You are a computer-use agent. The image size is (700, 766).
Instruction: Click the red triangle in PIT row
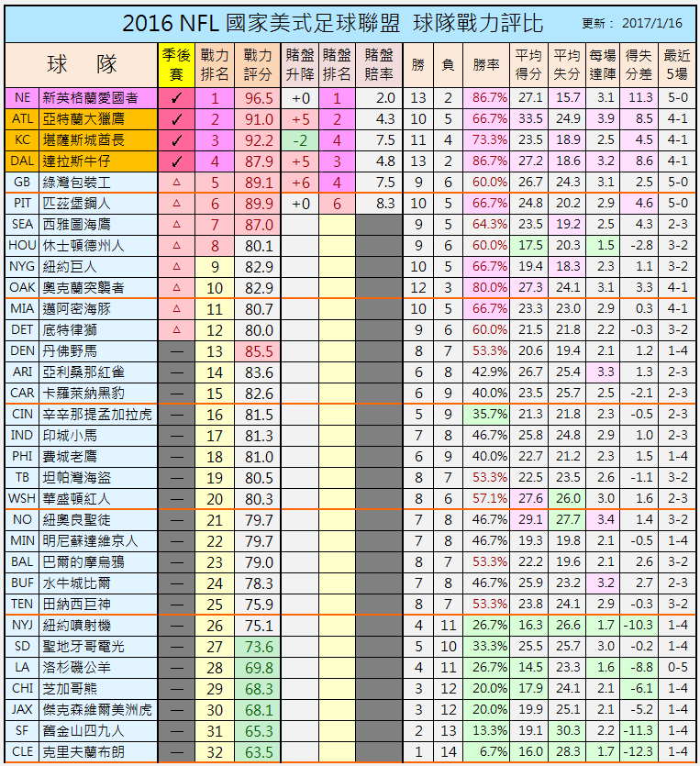(176, 204)
